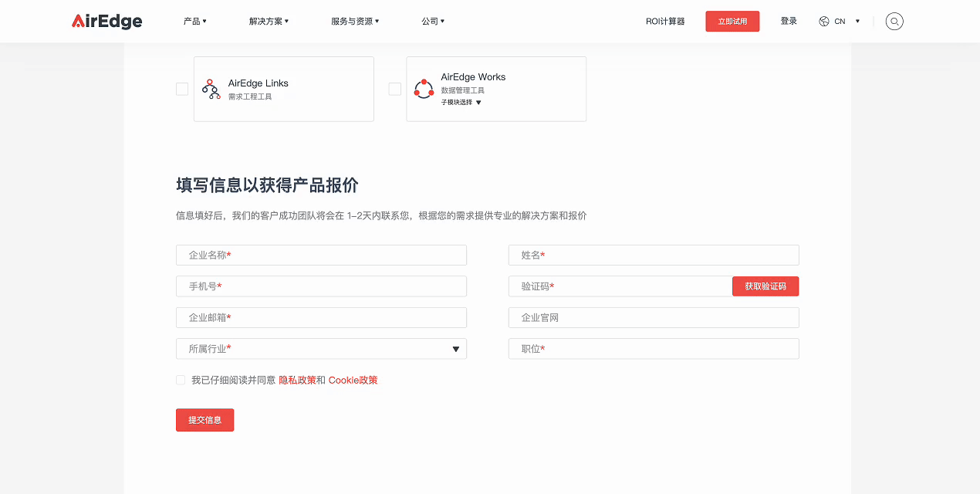
Task: Open the Cookie政策 link
Action: tap(353, 380)
